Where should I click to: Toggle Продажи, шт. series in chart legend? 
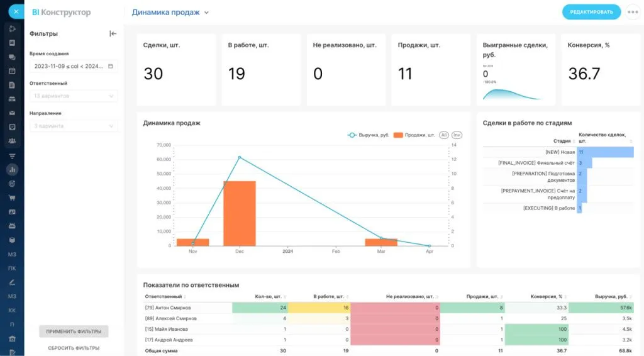point(415,135)
